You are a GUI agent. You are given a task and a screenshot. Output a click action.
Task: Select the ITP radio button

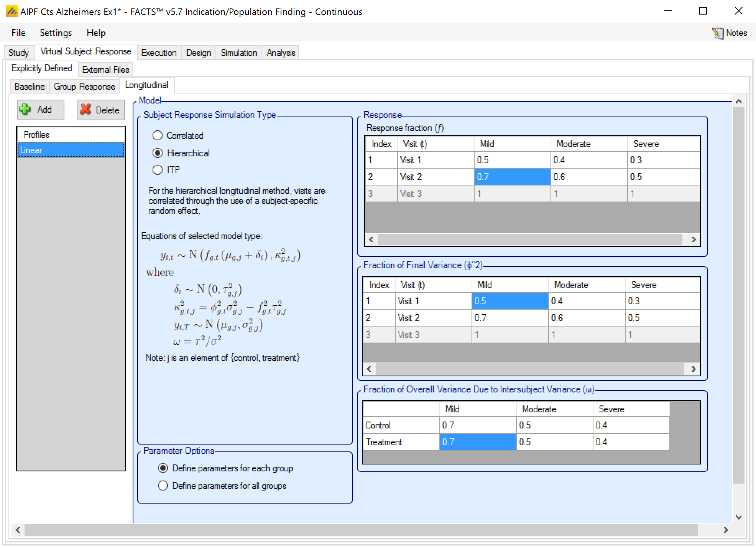(158, 170)
